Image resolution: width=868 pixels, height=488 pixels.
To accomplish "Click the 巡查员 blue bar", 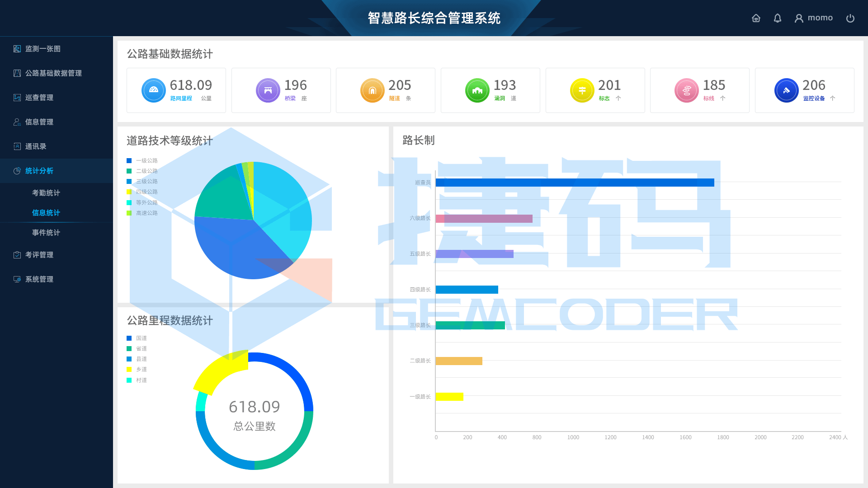I will [x=575, y=183].
